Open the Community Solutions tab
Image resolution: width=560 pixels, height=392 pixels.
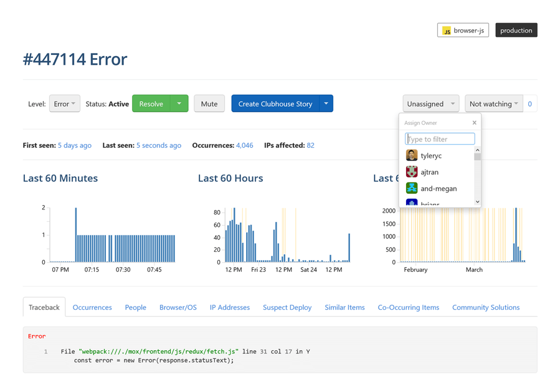coord(486,307)
